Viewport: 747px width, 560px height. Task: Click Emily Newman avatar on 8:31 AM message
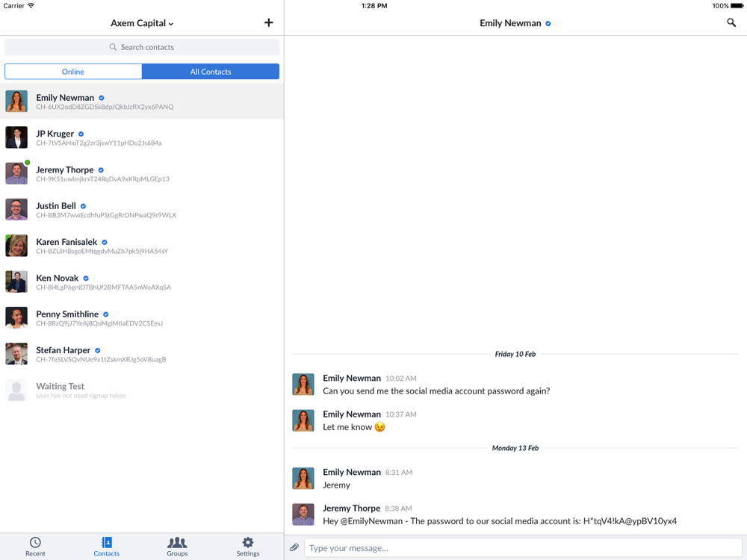pyautogui.click(x=303, y=479)
